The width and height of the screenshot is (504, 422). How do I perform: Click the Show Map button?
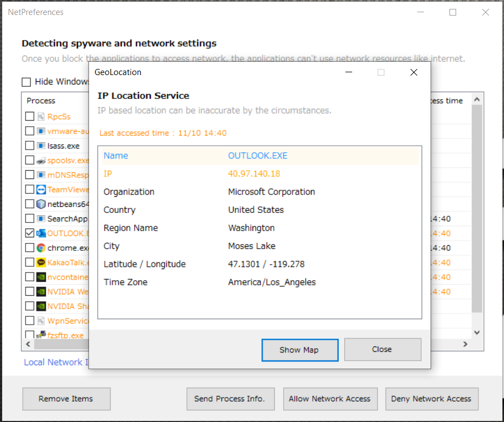pyautogui.click(x=300, y=350)
